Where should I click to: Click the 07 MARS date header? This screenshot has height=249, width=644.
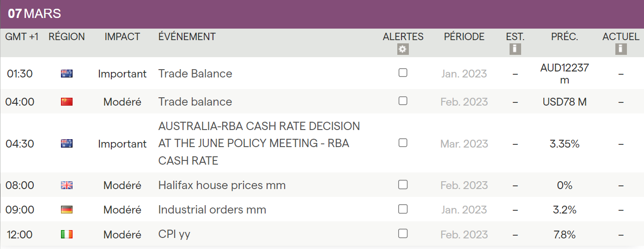(x=35, y=14)
